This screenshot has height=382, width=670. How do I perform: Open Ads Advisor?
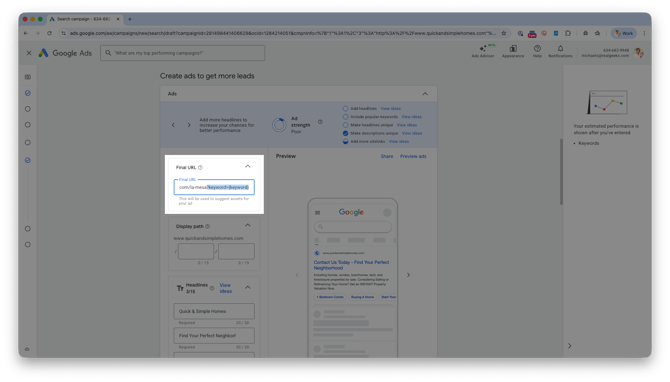(x=483, y=51)
